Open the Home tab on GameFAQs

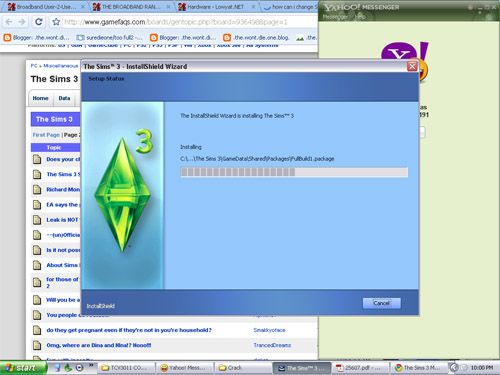tap(40, 98)
